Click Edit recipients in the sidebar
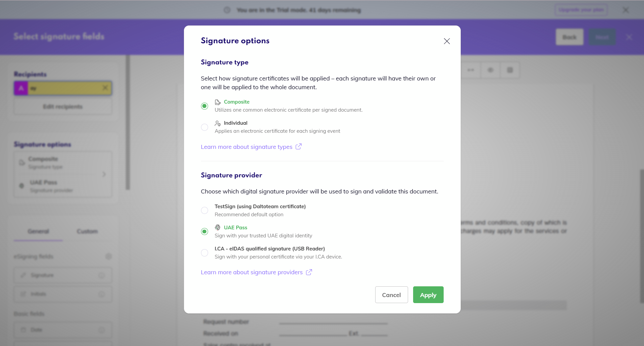Screen dimensions: 644x346 pyautogui.click(x=62, y=106)
